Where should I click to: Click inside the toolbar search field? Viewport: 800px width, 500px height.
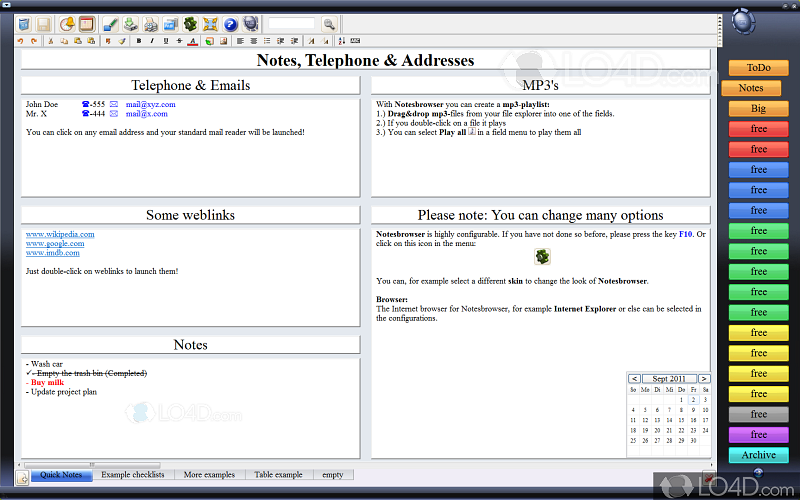[x=291, y=23]
